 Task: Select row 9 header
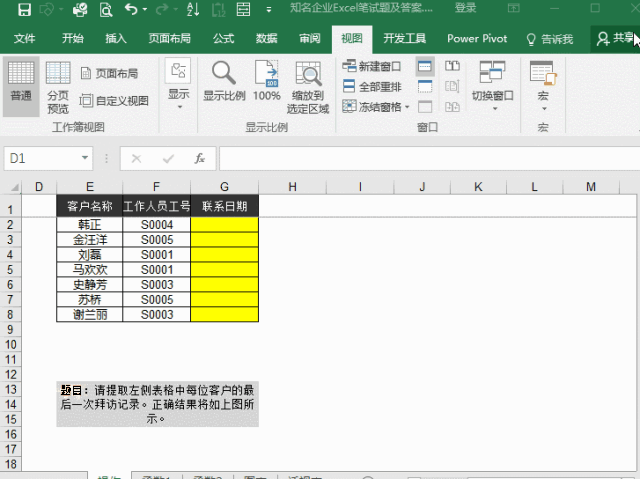tap(10, 329)
